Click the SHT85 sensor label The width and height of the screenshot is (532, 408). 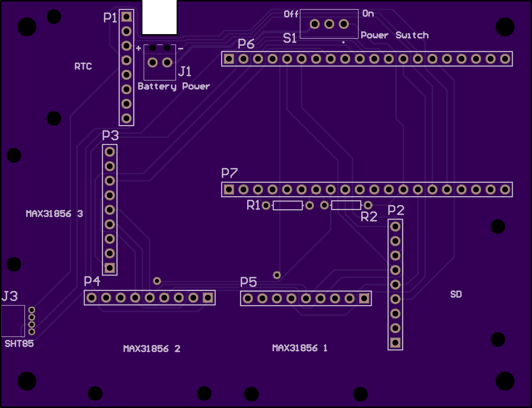coord(19,344)
